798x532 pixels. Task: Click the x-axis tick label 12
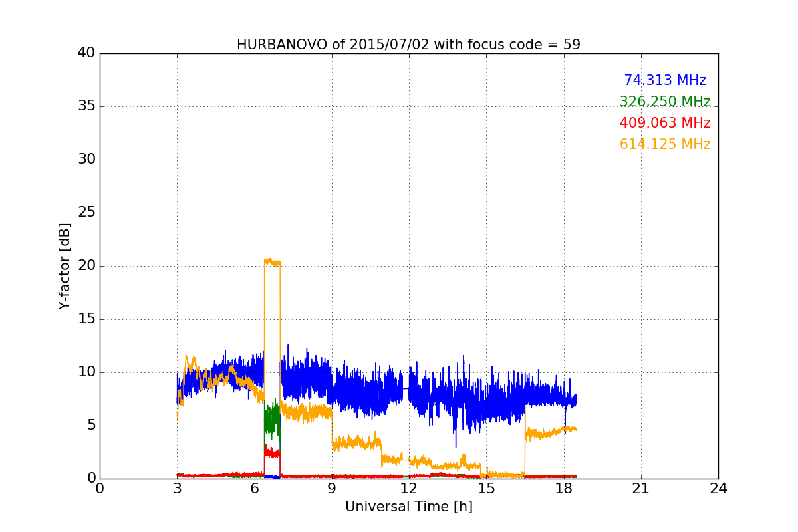pos(409,489)
